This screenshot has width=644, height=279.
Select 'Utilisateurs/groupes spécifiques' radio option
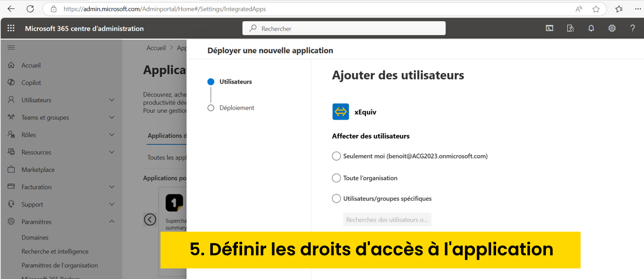pyautogui.click(x=337, y=198)
